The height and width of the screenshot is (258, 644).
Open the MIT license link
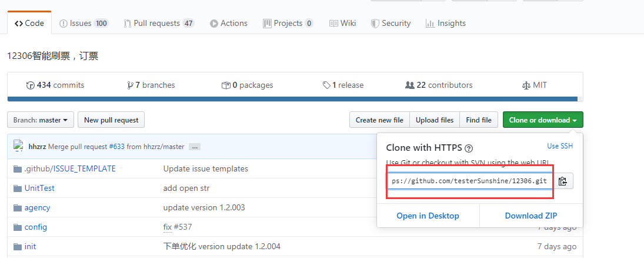pos(535,85)
